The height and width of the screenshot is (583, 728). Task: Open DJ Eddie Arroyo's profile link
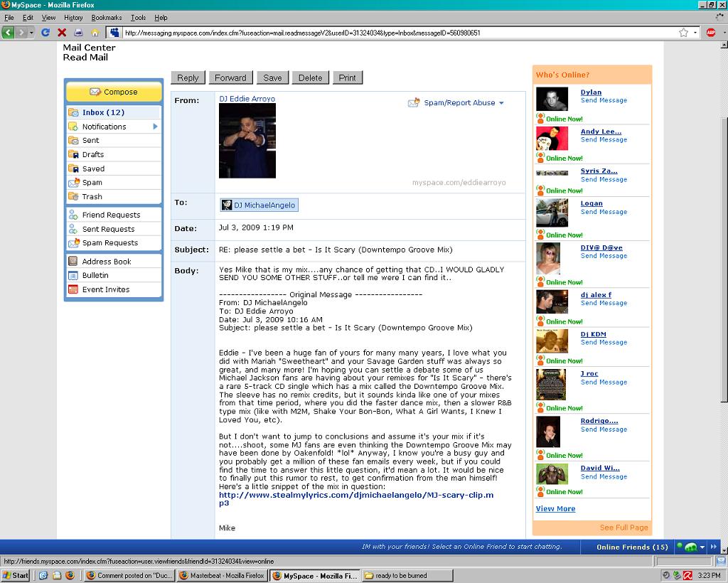pos(247,99)
